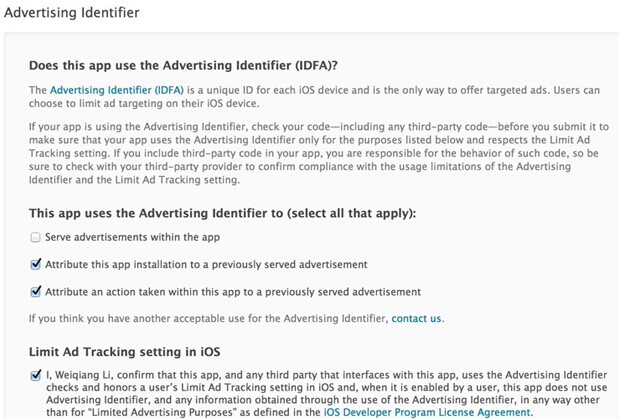This screenshot has height=419, width=619.
Task: Click the Serve advertisements within the app label
Action: (x=132, y=237)
